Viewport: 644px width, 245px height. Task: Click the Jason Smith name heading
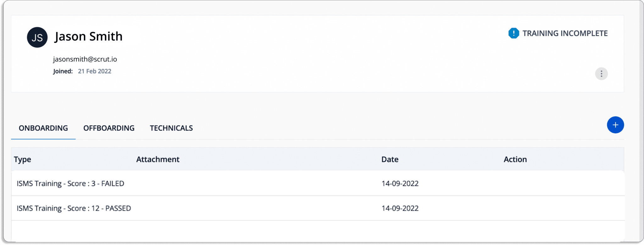pos(88,37)
